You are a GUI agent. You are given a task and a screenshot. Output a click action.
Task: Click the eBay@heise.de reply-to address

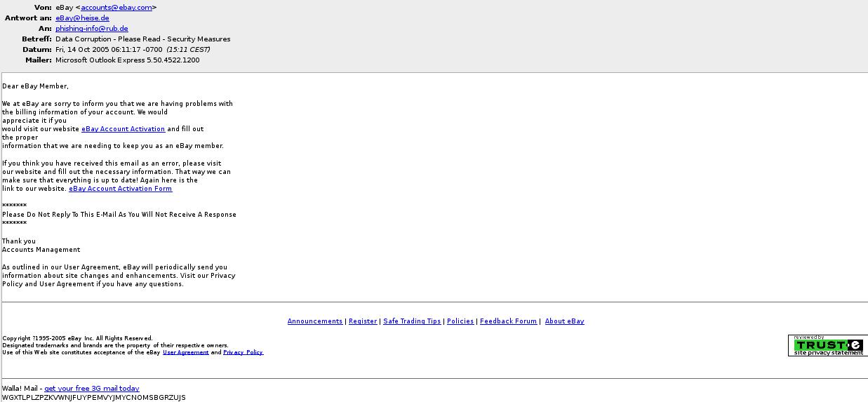coord(82,18)
